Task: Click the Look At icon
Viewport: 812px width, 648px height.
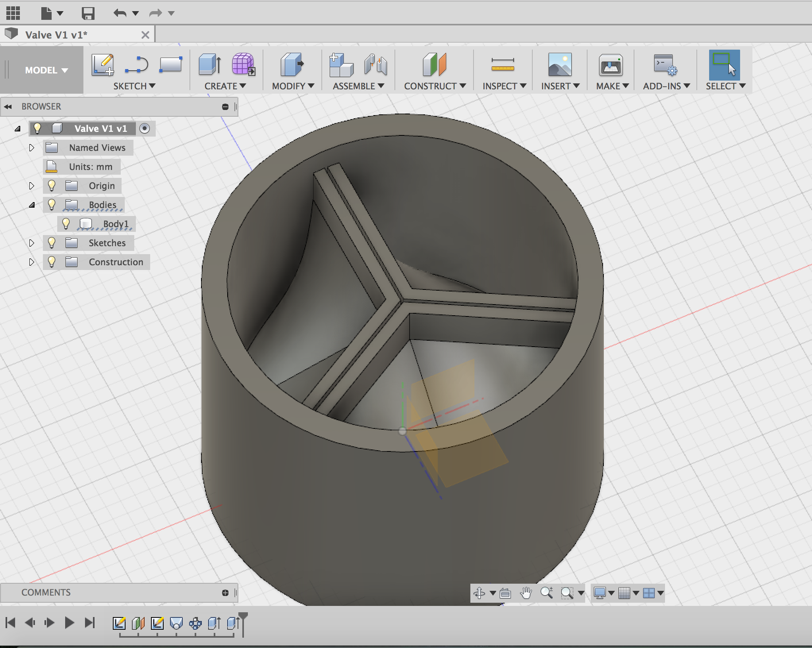Action: coord(505,593)
